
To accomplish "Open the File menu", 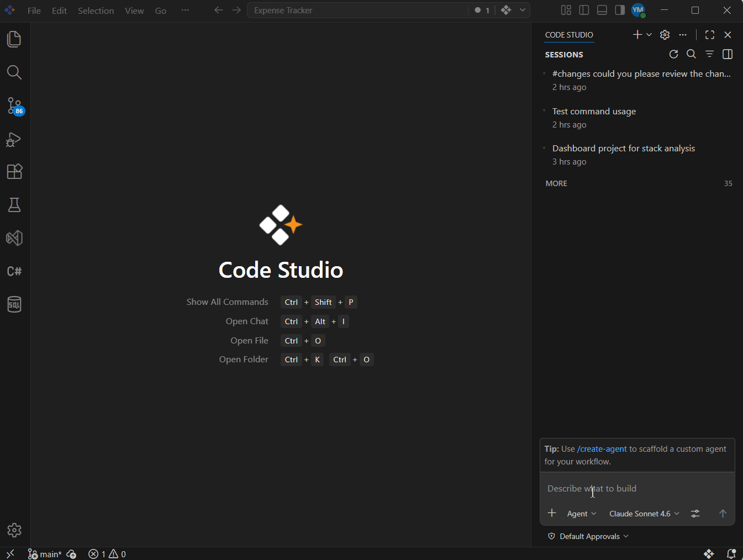I will [x=34, y=10].
